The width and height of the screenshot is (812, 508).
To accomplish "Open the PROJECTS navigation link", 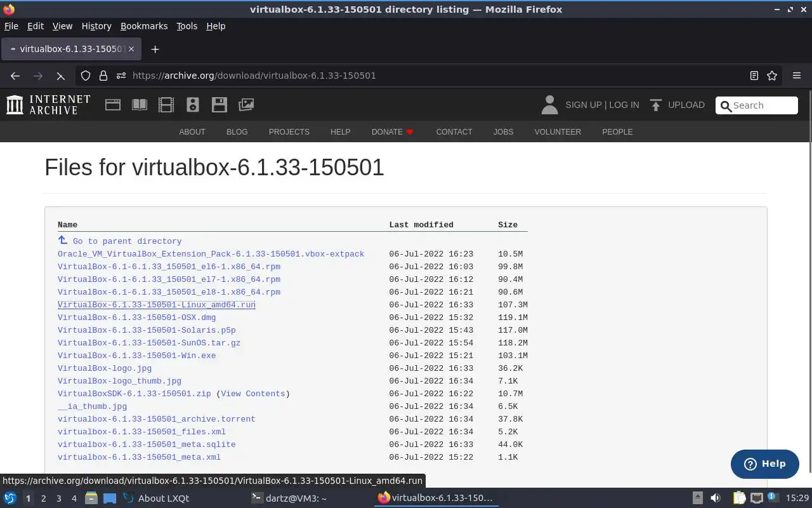I will click(x=289, y=132).
